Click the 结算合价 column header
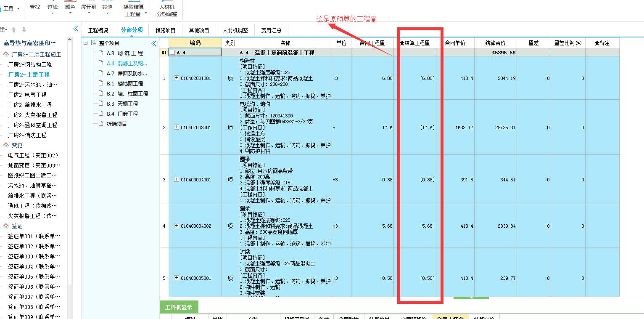Viewport: 644px width, 319px height. (495, 43)
